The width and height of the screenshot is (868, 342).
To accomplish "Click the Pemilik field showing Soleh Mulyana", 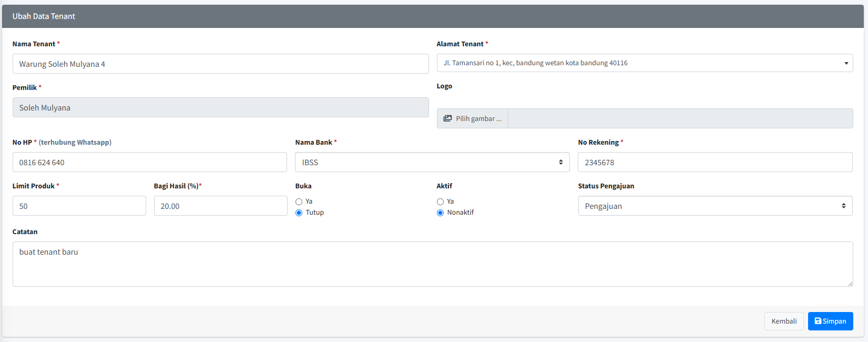I will pos(220,107).
